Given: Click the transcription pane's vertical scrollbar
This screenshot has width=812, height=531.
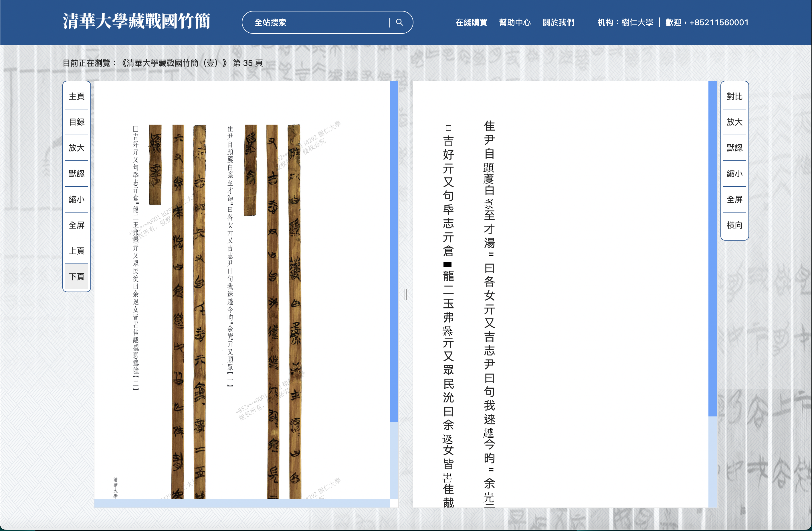Looking at the screenshot, I should (x=712, y=249).
